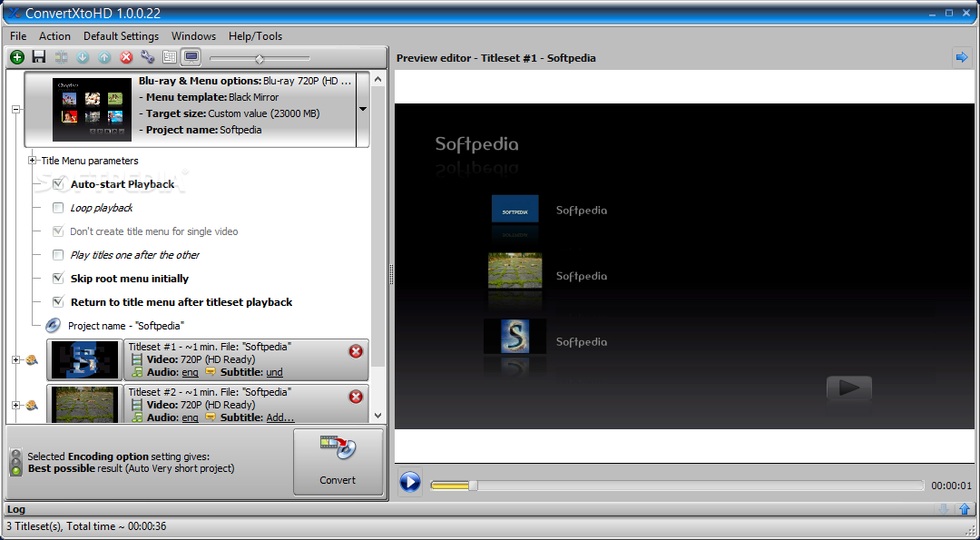Click the traffic light encoding status icon

click(15, 463)
